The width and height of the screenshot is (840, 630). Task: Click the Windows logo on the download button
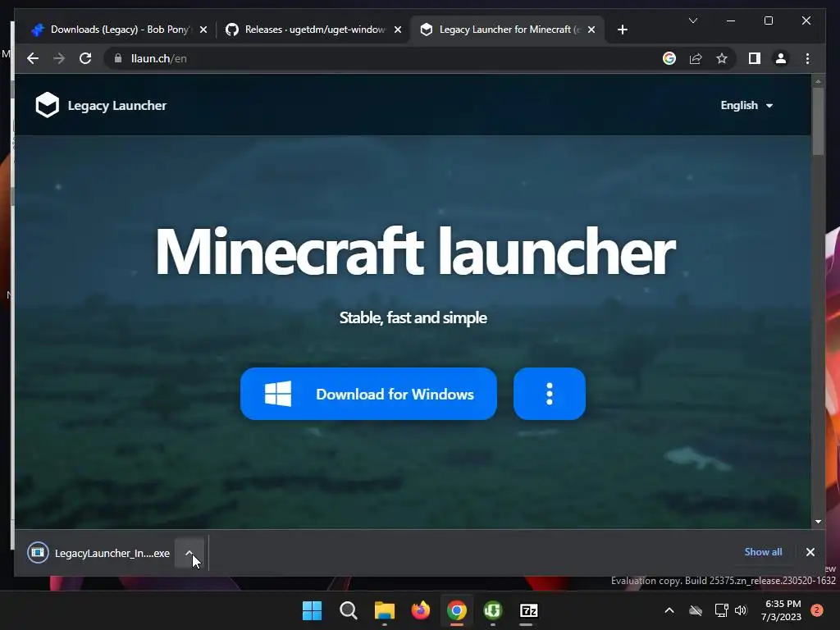click(278, 394)
